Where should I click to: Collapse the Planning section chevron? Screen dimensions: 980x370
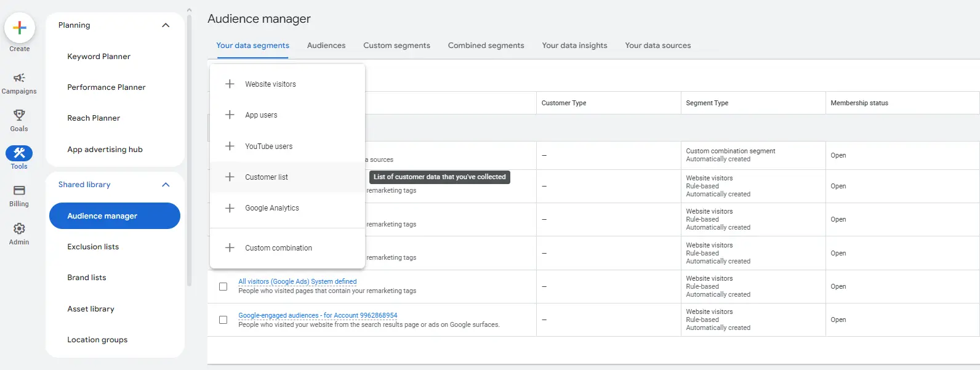166,25
